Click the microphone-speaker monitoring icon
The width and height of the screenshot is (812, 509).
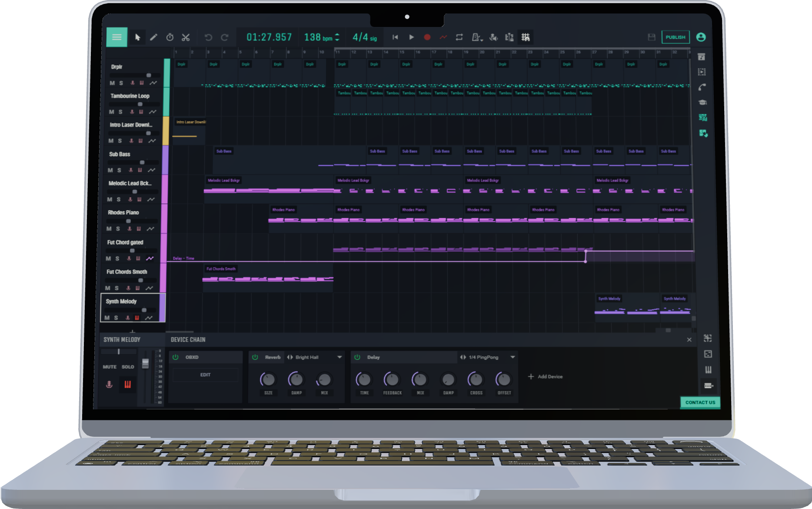493,37
